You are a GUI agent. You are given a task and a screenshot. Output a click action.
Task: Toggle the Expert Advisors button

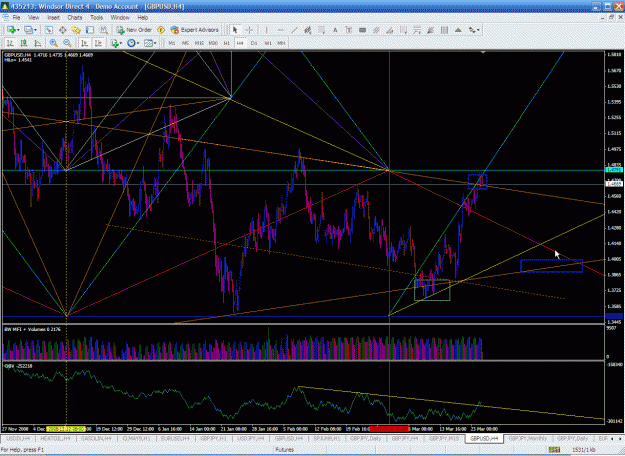(195, 30)
